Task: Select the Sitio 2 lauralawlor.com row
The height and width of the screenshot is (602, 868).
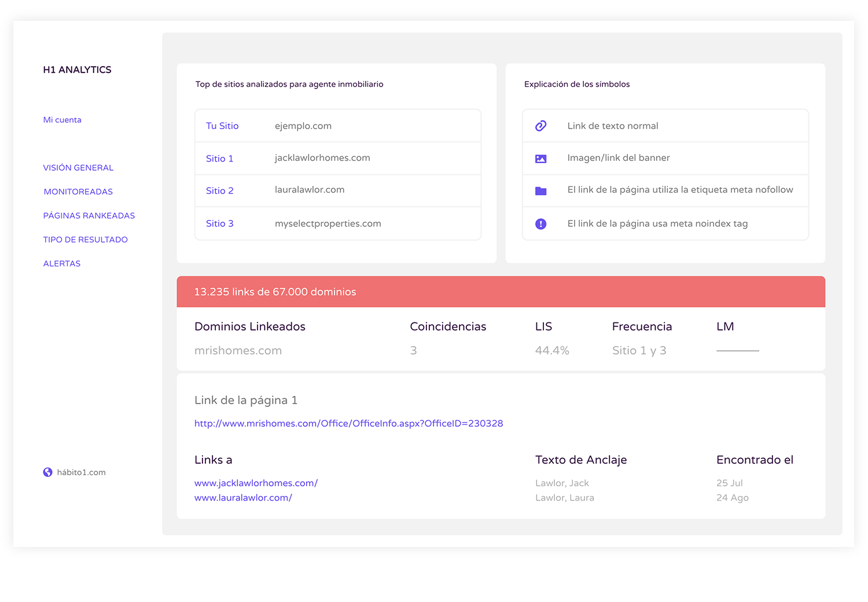Action: pos(338,190)
